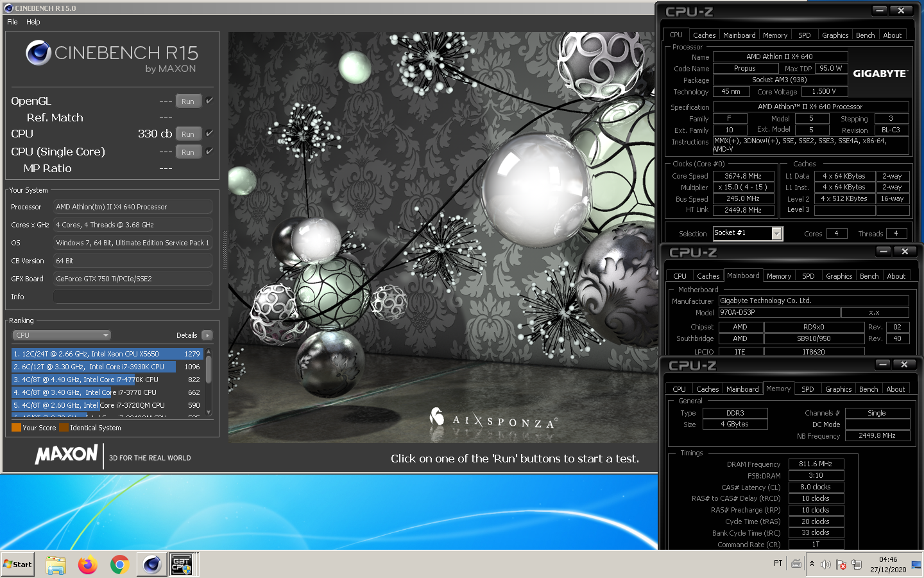Open the network connection tray icon
Screen dimensions: 924x578
coord(857,565)
